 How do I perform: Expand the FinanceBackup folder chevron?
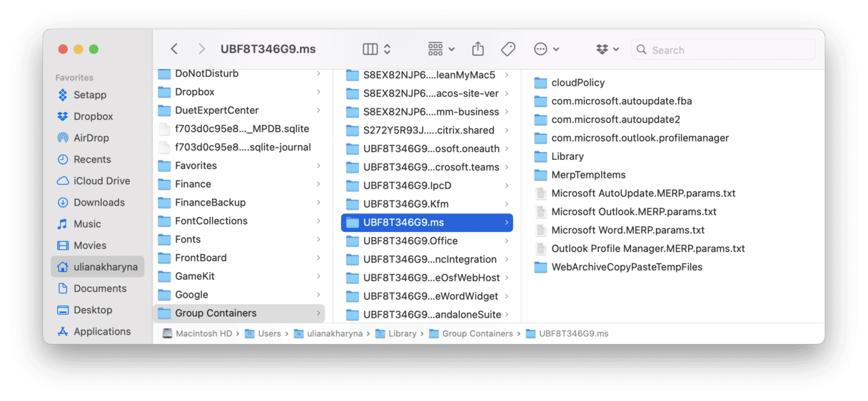[318, 203]
